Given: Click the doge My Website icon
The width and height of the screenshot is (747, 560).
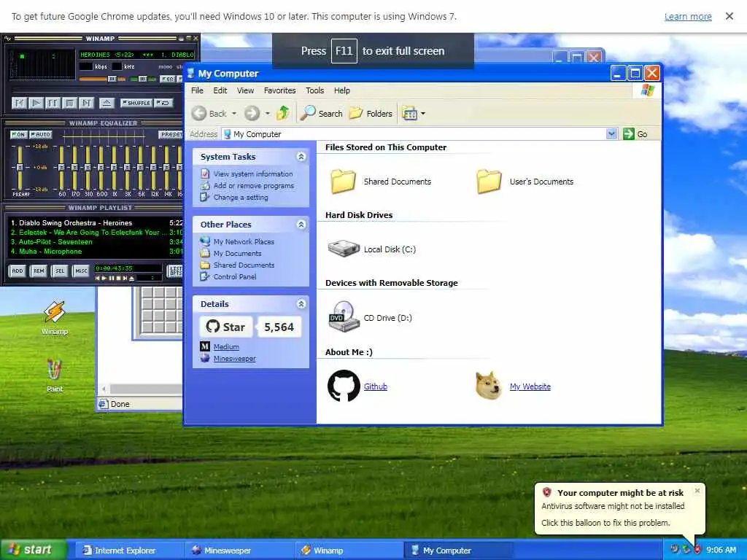Looking at the screenshot, I should (x=489, y=385).
